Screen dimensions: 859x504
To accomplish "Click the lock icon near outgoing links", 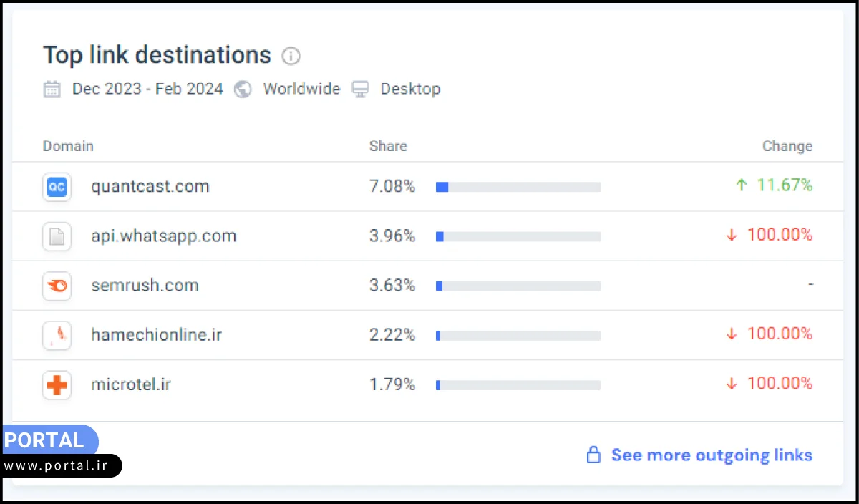I will point(593,455).
